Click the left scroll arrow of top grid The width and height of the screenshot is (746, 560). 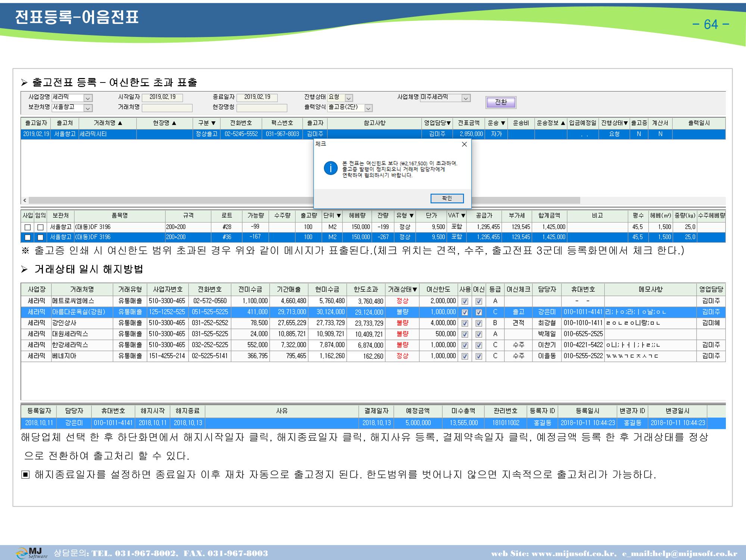[x=25, y=200]
